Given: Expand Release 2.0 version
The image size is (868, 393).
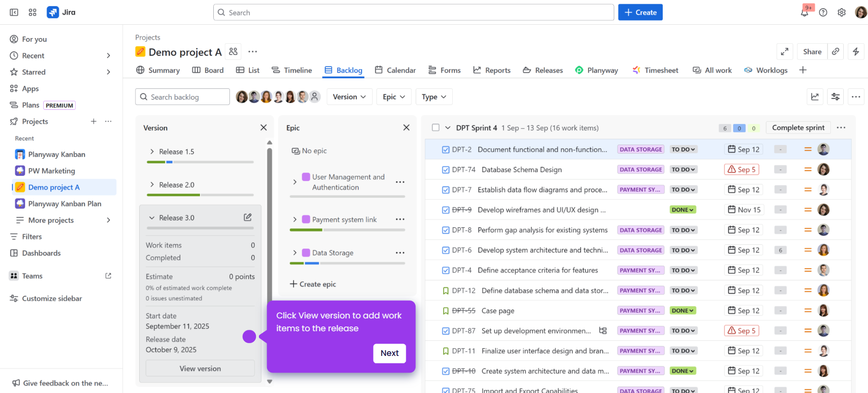Looking at the screenshot, I should [x=152, y=184].
